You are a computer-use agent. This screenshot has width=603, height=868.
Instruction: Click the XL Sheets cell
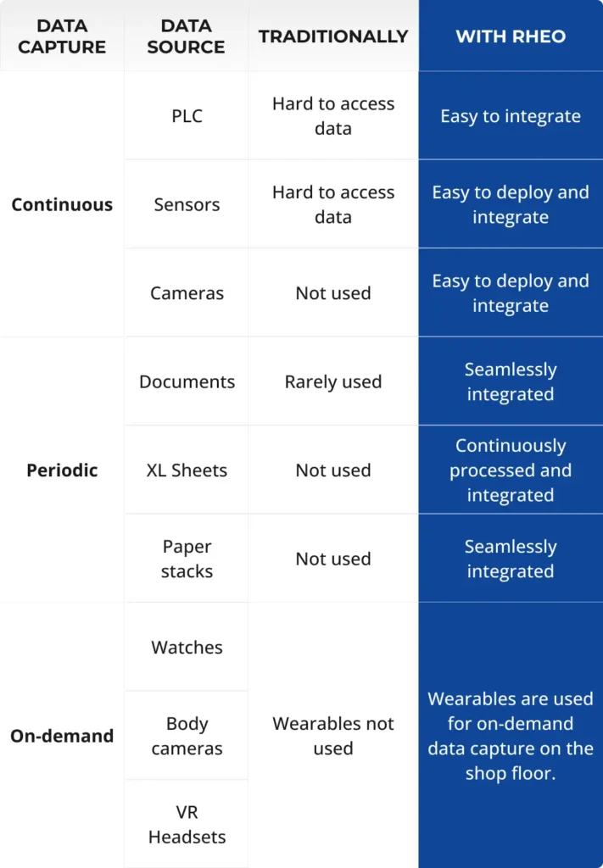tap(187, 470)
